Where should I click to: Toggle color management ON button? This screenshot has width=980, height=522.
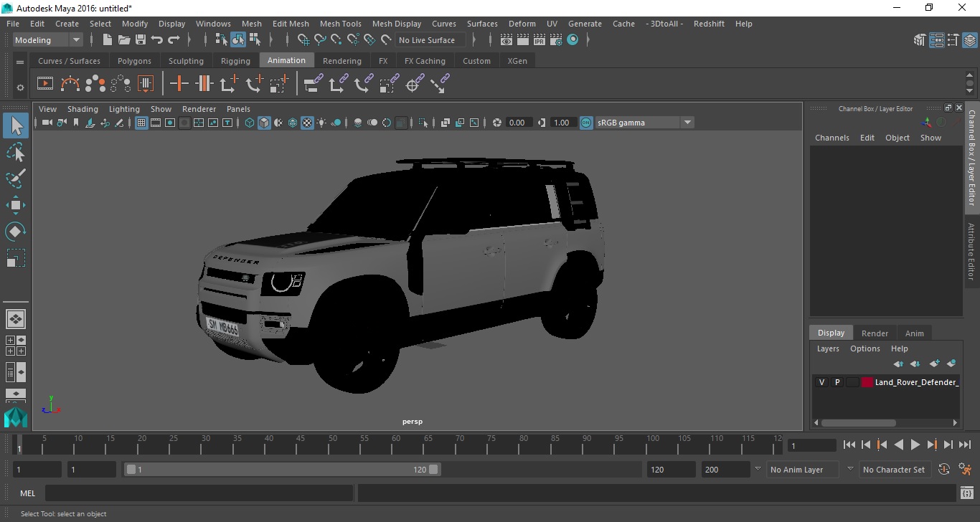(586, 123)
